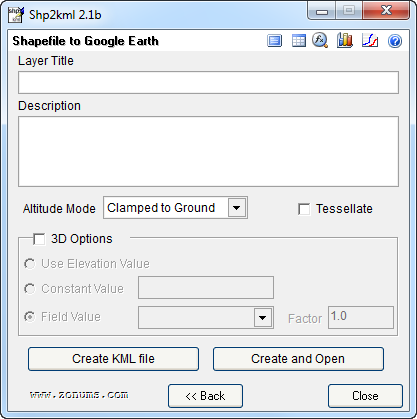The image size is (417, 419).
Task: Open the bar chart icon
Action: click(345, 41)
